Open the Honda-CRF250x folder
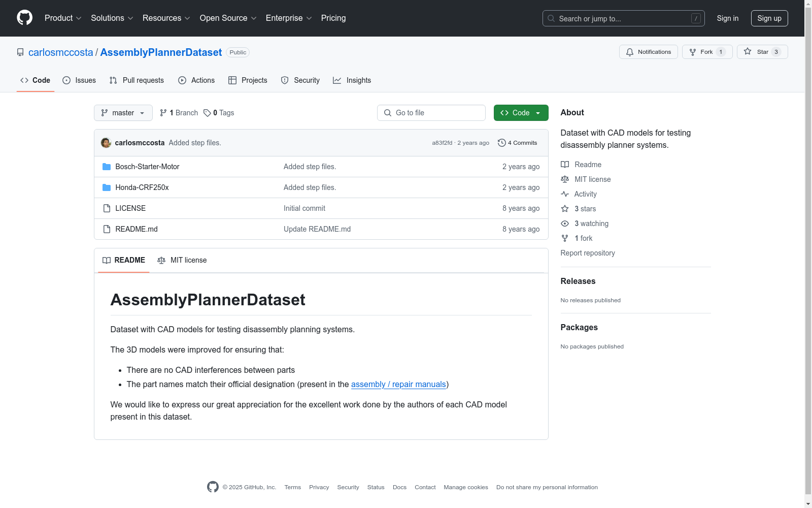This screenshot has width=812, height=508. point(142,187)
